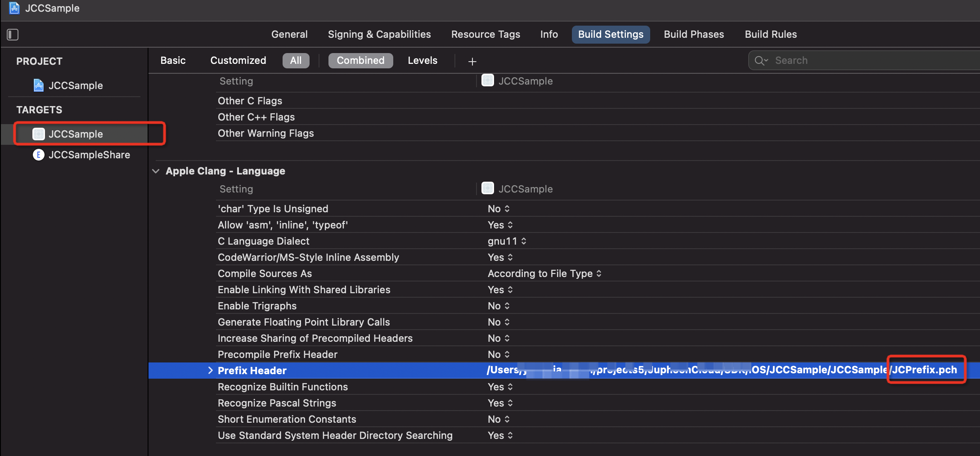Click the JCCSample target app icon in the sidebar

(x=39, y=134)
